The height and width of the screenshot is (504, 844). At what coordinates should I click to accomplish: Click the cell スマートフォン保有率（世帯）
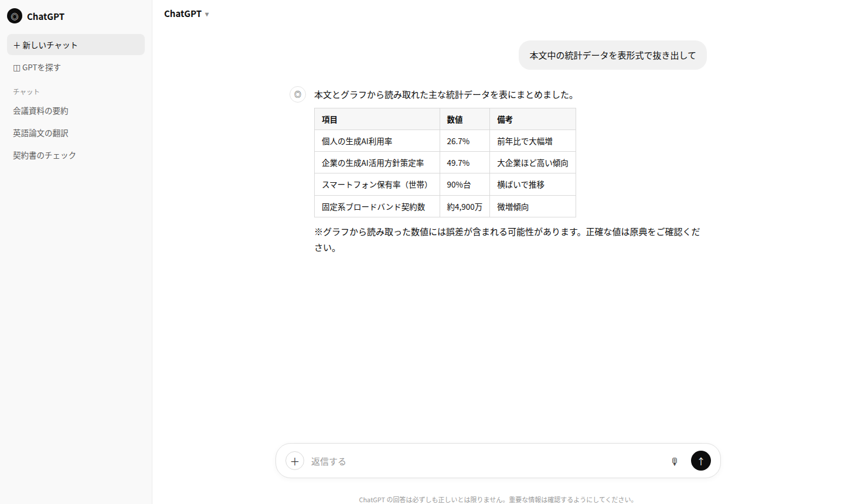click(x=377, y=185)
